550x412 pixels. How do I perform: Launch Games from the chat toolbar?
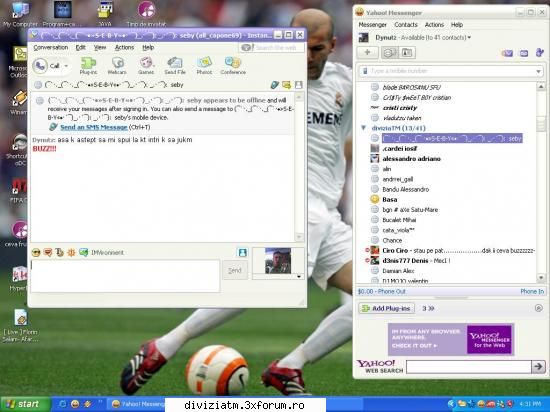tap(146, 66)
